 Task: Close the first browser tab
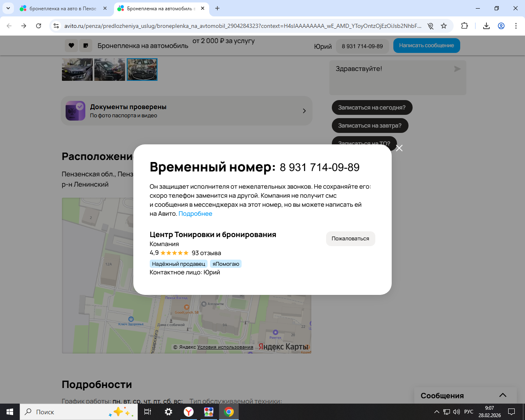pos(105,8)
